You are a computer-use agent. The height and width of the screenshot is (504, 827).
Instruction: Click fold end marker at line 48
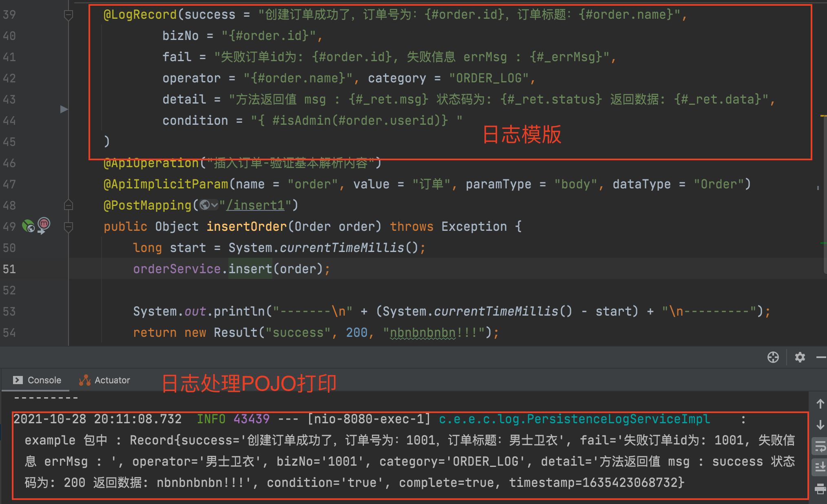[69, 205]
